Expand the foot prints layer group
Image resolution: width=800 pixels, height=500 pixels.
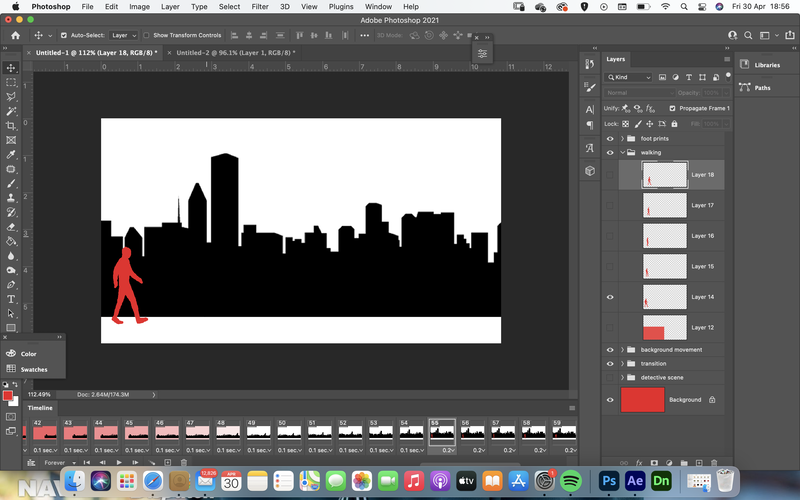[622, 138]
